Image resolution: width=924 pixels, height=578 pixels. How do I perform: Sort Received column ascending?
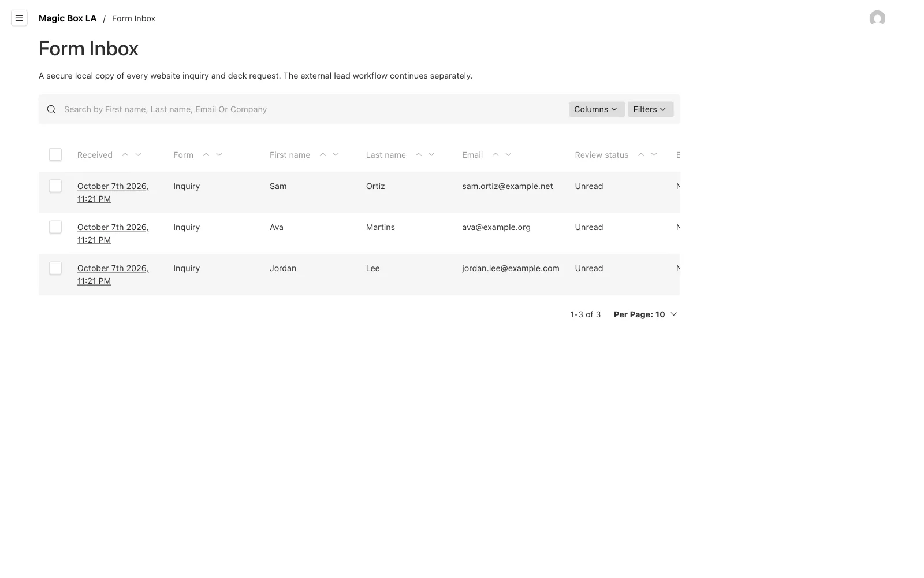tap(125, 154)
